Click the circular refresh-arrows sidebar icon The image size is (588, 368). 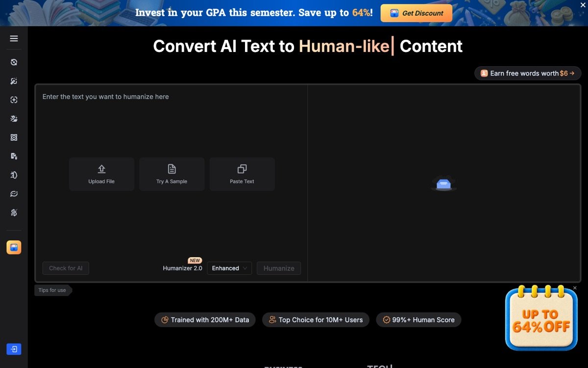pyautogui.click(x=14, y=62)
